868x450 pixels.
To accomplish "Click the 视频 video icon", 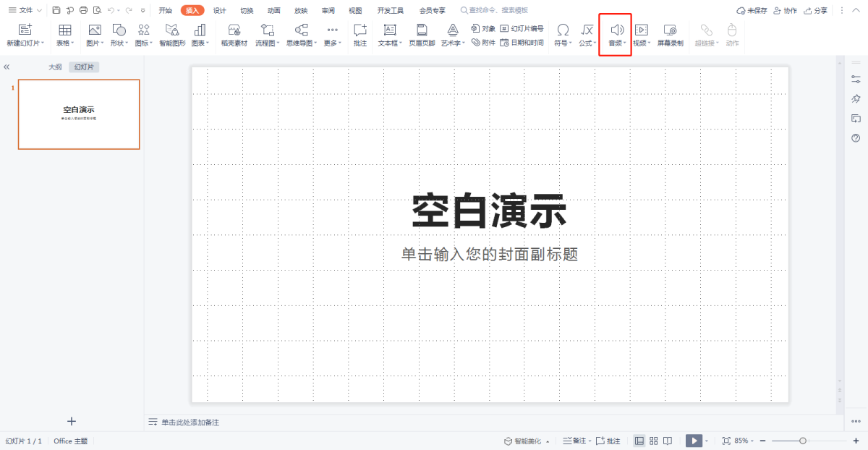I will coord(641,30).
